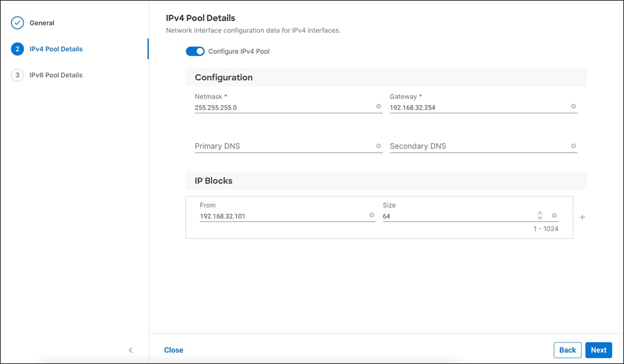Open the Netmask field info tooltip icon
The height and width of the screenshot is (364, 624).
(379, 106)
